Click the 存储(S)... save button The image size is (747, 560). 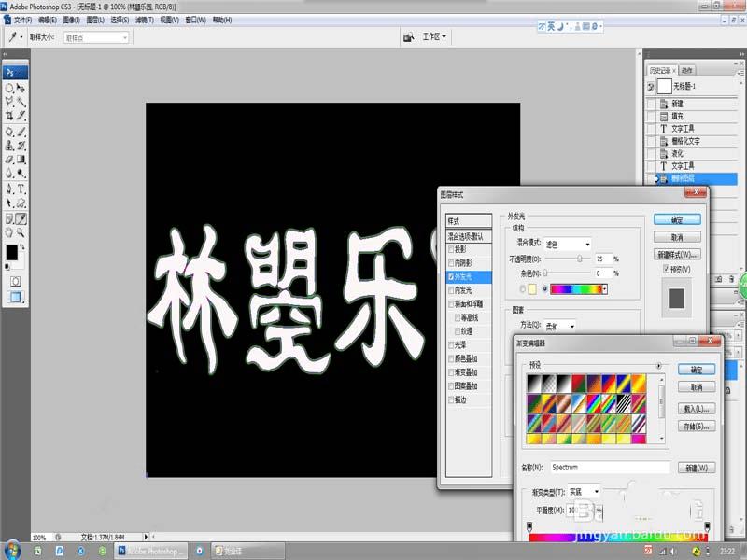tap(697, 427)
